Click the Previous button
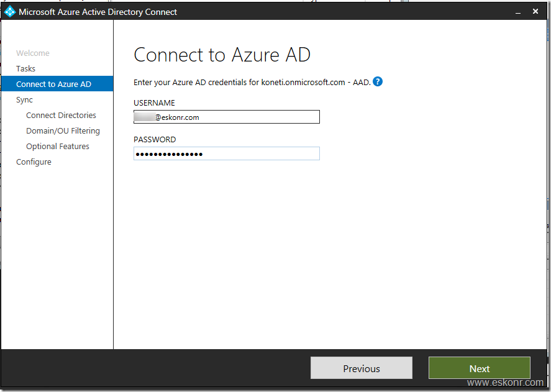 pyautogui.click(x=362, y=368)
